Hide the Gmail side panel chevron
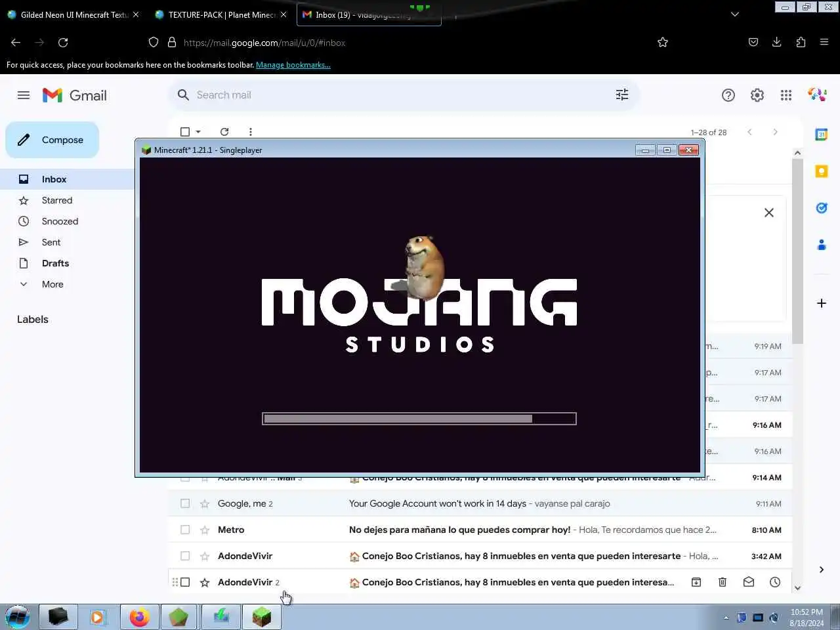 (821, 570)
